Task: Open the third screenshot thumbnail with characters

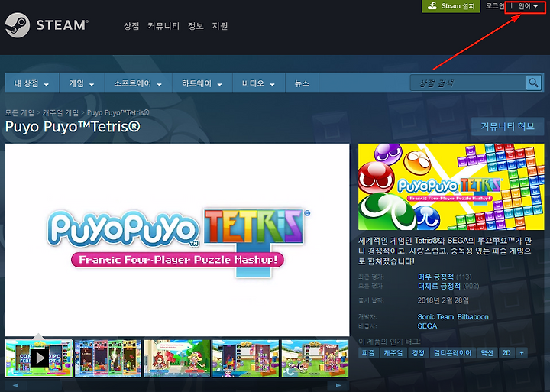Action: click(x=176, y=358)
